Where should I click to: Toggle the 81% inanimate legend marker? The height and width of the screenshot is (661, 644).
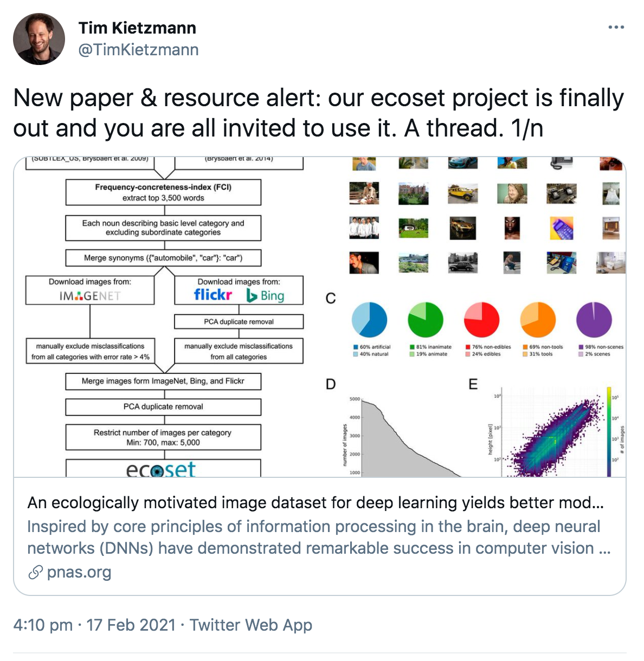pyautogui.click(x=412, y=347)
